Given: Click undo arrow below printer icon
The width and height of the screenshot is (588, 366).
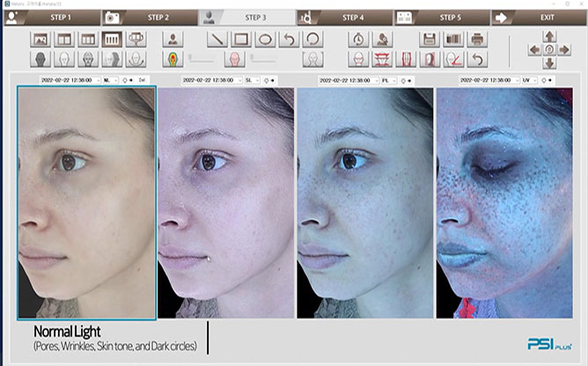Looking at the screenshot, I should 477,59.
